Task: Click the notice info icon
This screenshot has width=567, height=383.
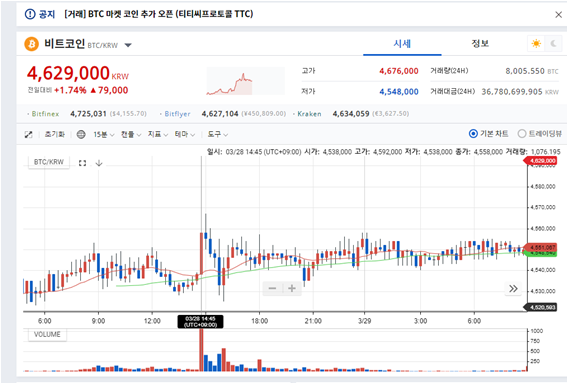Action: [30, 14]
